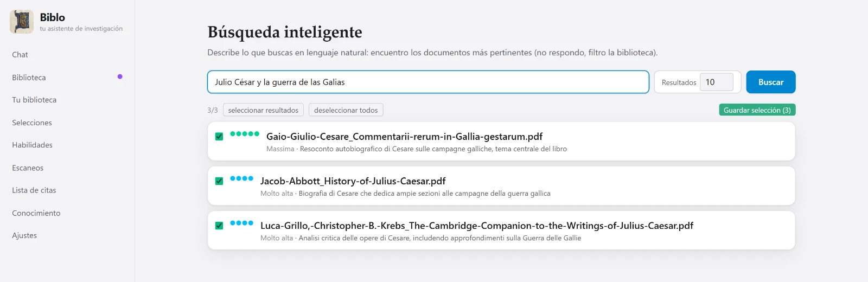The image size is (868, 282).
Task: Click the 3/3 results counter
Action: (213, 110)
